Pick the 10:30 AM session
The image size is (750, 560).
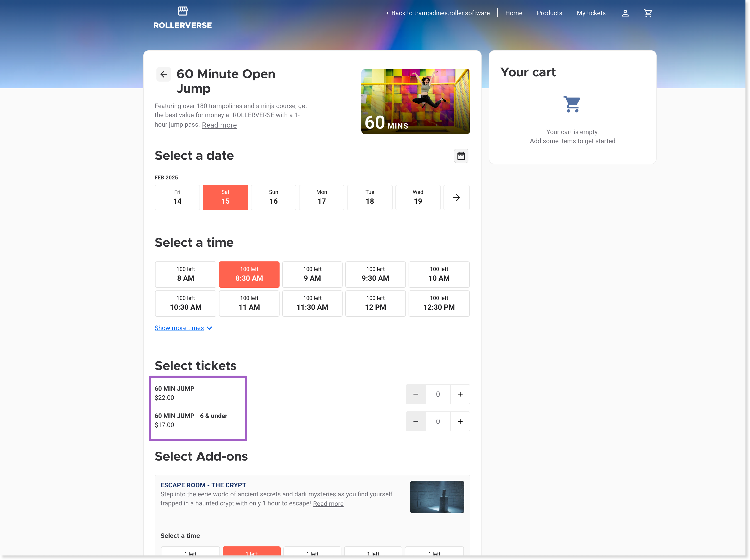pos(185,304)
